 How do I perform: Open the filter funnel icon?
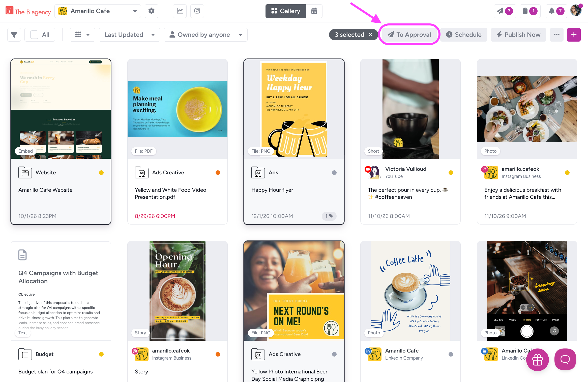click(14, 35)
